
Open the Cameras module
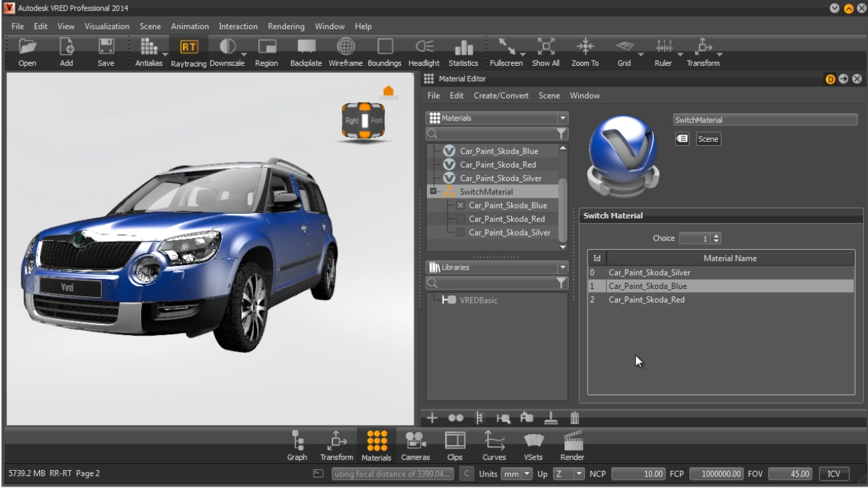(x=416, y=446)
